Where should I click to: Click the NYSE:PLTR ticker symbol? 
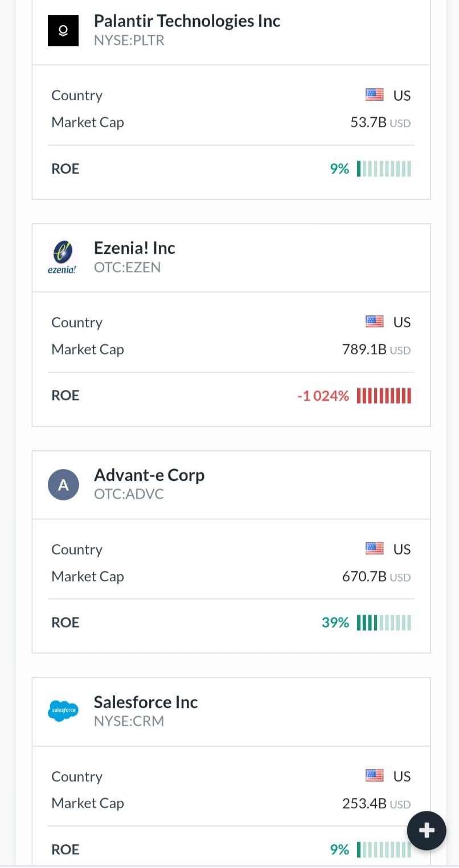point(129,41)
